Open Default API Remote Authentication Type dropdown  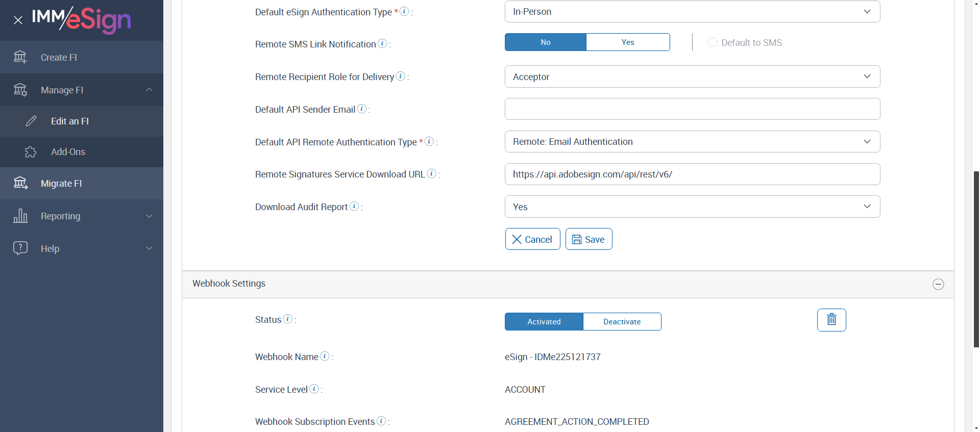pyautogui.click(x=692, y=142)
